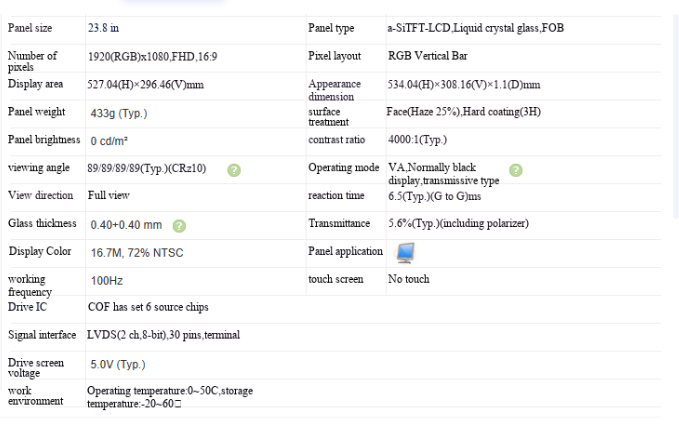Click the vertical scrollbar at right edge
The height and width of the screenshot is (434, 679).
coord(676,117)
